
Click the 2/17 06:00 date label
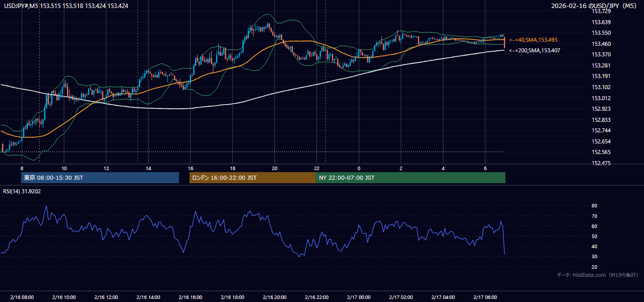click(485, 297)
